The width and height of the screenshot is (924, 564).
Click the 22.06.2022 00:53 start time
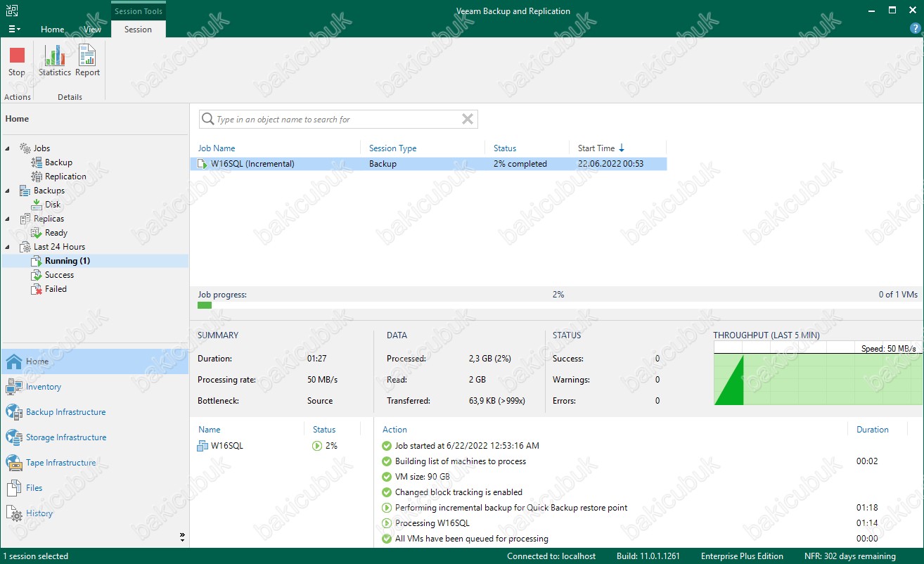(x=610, y=164)
